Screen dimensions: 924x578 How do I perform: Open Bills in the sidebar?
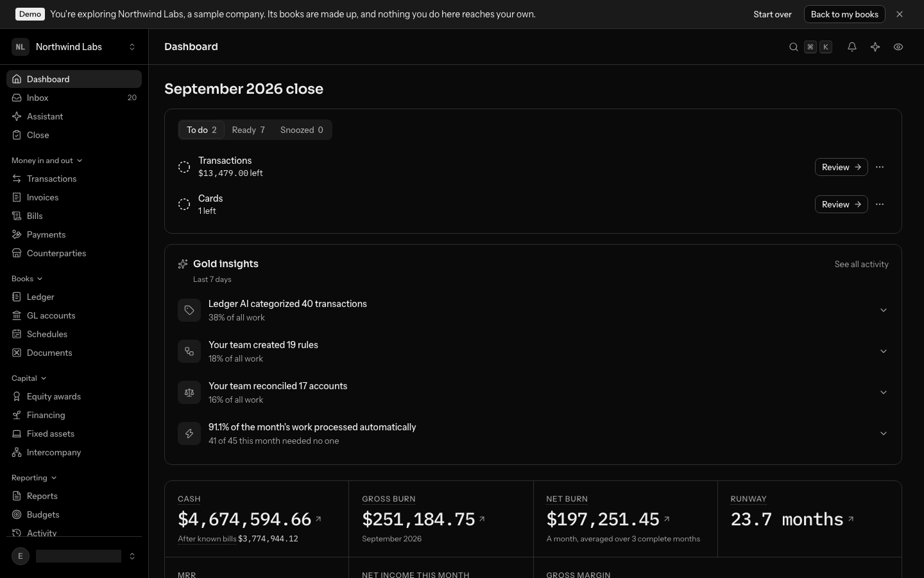[x=74, y=216]
